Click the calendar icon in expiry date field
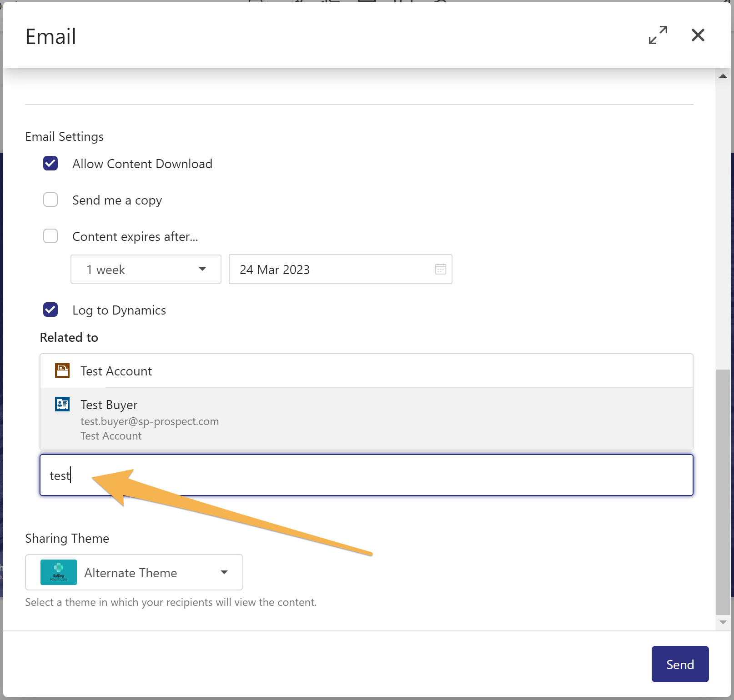Screen dimensions: 734x700 pyautogui.click(x=440, y=269)
